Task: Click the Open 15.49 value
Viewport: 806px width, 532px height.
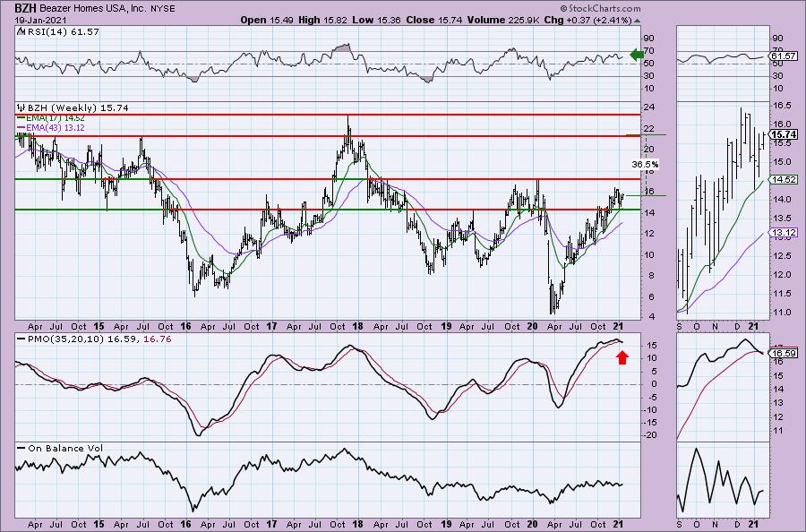Action: point(265,20)
